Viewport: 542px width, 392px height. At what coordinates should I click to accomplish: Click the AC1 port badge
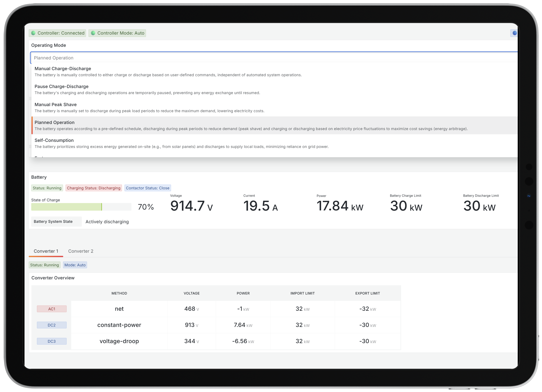pyautogui.click(x=52, y=309)
